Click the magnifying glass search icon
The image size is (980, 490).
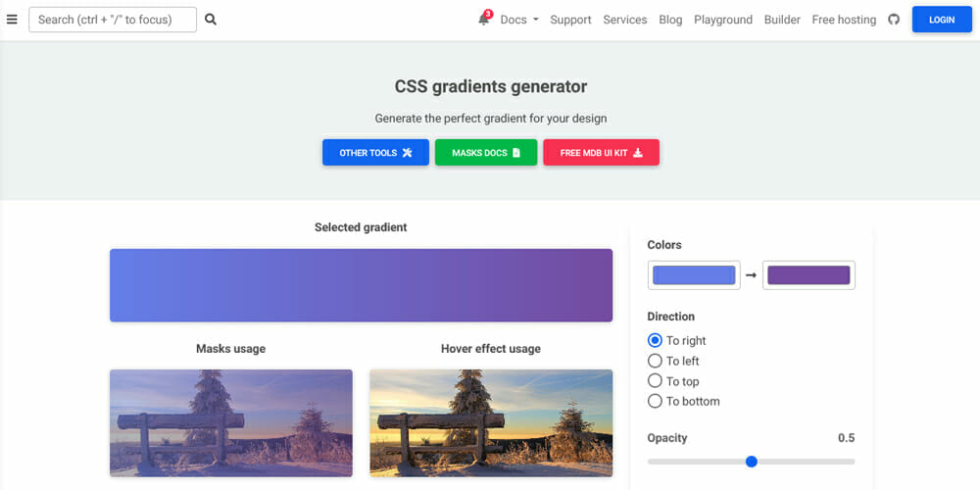[x=211, y=20]
